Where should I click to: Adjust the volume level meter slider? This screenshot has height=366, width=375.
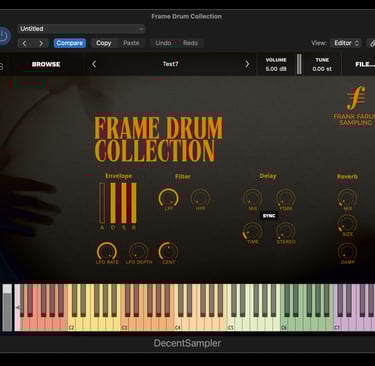pyautogui.click(x=299, y=64)
